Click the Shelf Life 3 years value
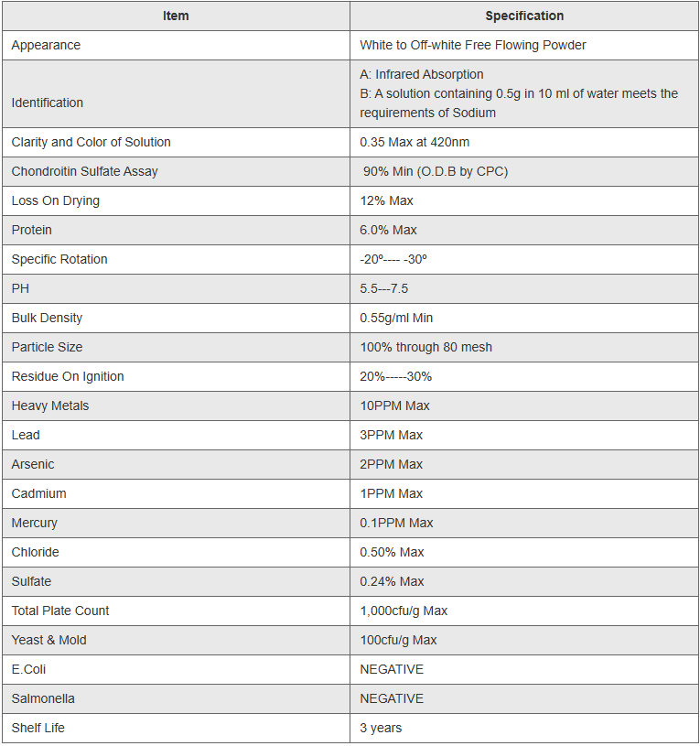Viewport: 700px width, 746px height. coord(381,728)
